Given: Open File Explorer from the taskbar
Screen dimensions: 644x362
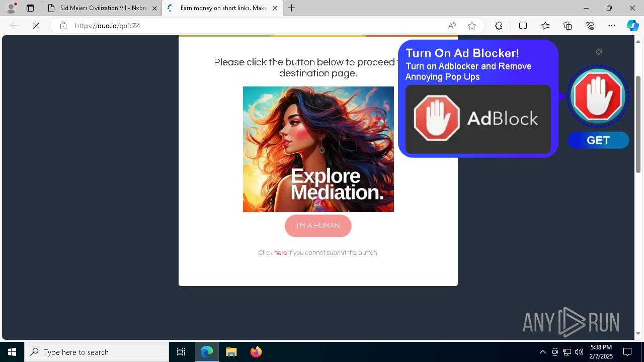Looking at the screenshot, I should point(231,352).
